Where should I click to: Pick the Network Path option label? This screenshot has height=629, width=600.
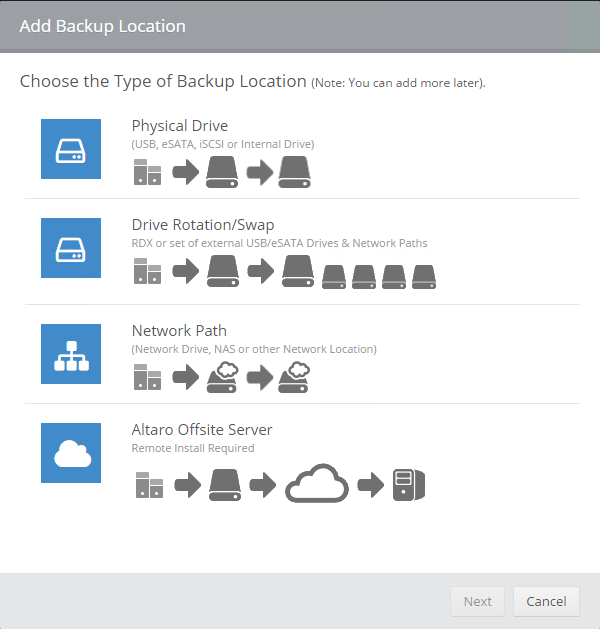tap(179, 330)
